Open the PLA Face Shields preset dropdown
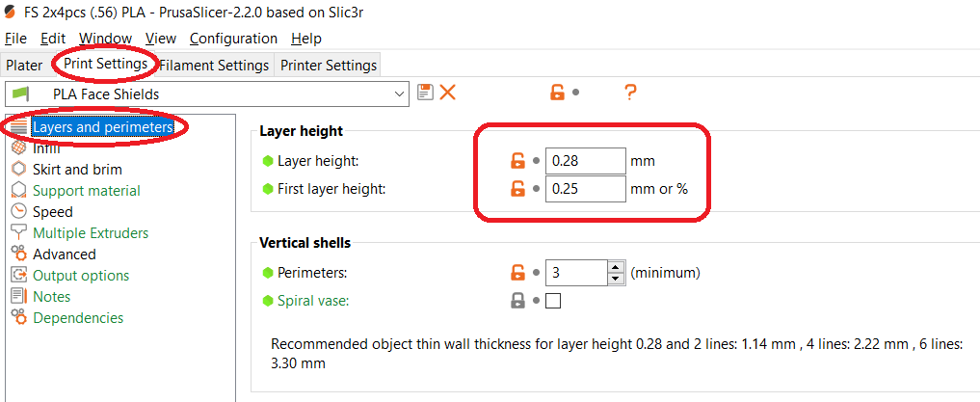The width and height of the screenshot is (980, 402). coord(401,94)
